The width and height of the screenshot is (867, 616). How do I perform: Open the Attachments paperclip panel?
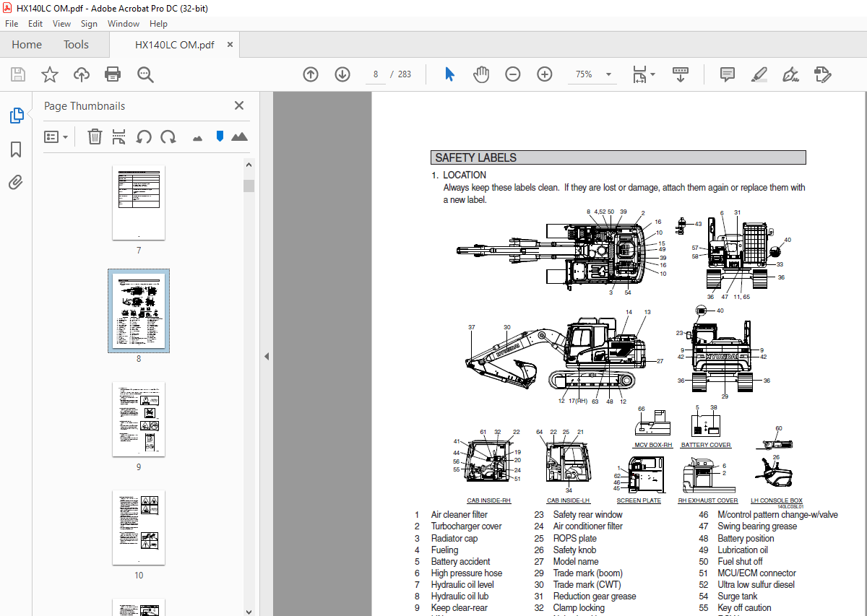click(x=16, y=182)
